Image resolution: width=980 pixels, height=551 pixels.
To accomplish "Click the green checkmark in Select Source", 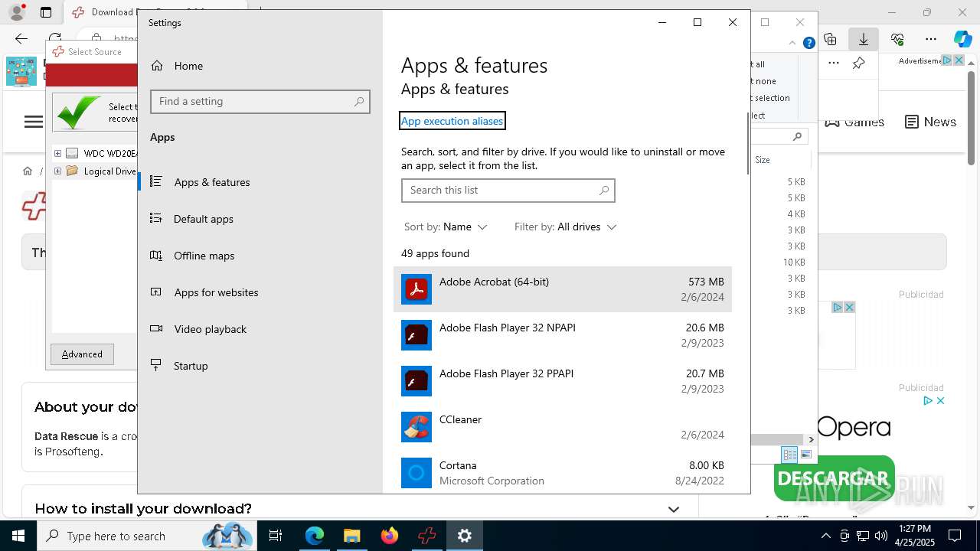I will [79, 112].
